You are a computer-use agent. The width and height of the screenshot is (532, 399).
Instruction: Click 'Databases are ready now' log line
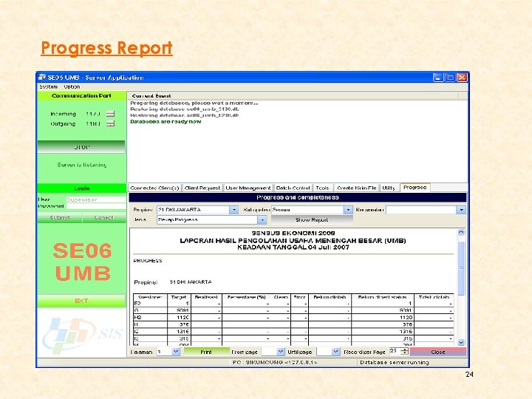[x=166, y=121]
